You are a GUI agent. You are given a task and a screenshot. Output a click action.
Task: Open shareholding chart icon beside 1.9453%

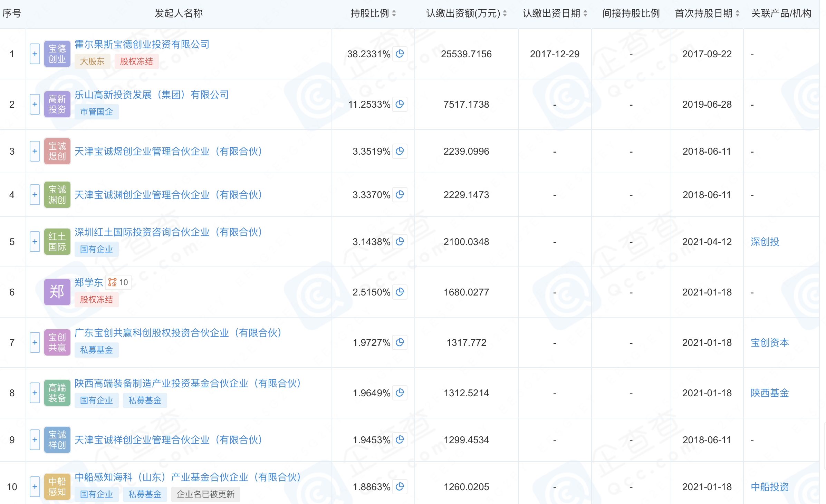[400, 440]
